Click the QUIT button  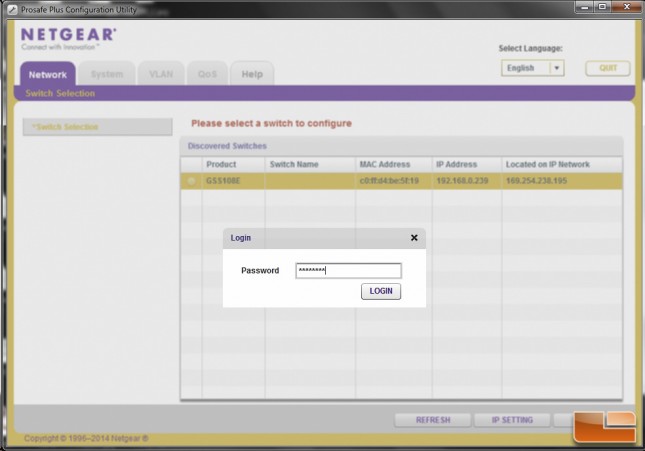[x=608, y=68]
